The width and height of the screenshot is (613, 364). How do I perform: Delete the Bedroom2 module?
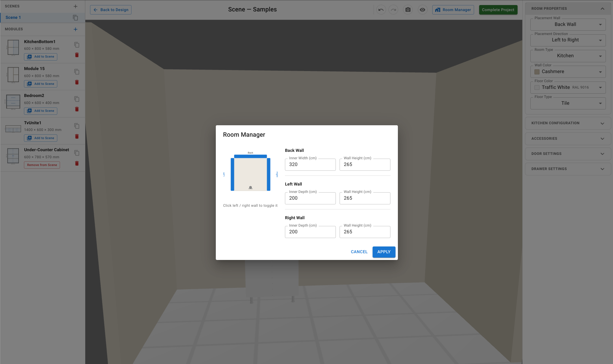click(77, 109)
